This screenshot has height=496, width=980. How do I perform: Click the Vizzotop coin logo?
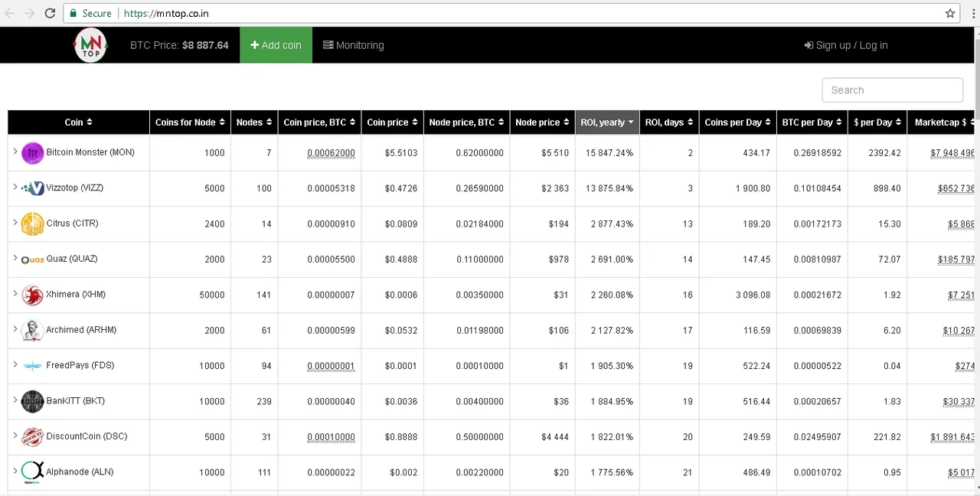pyautogui.click(x=32, y=188)
